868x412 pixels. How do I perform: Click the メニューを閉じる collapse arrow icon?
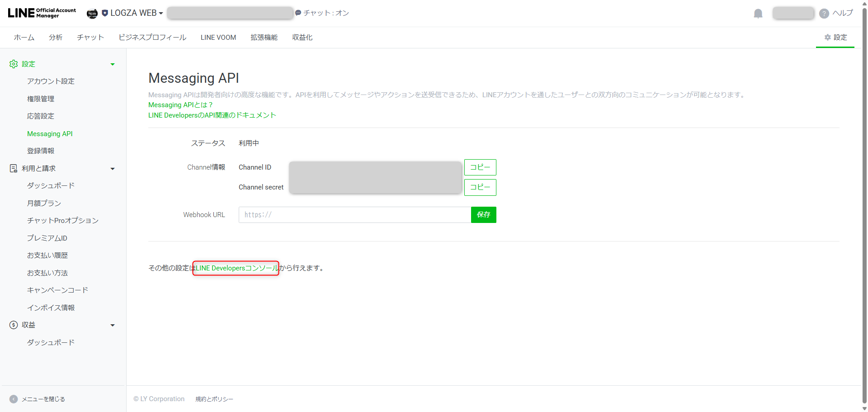coord(14,399)
